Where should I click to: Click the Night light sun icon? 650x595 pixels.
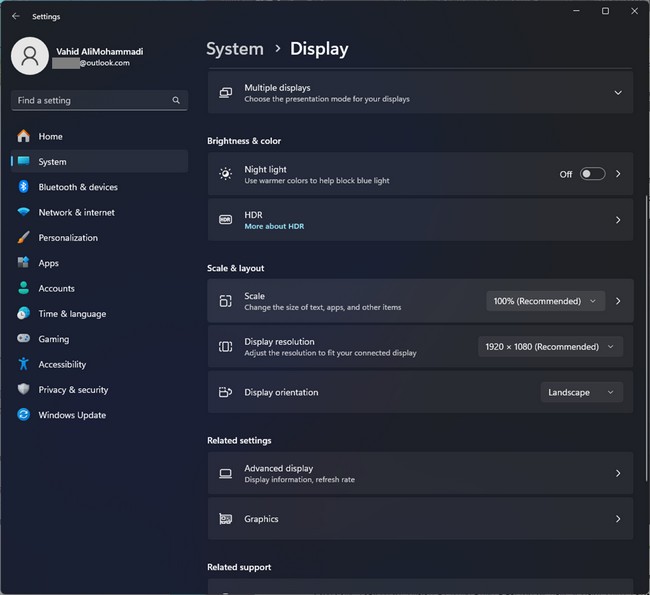(226, 174)
